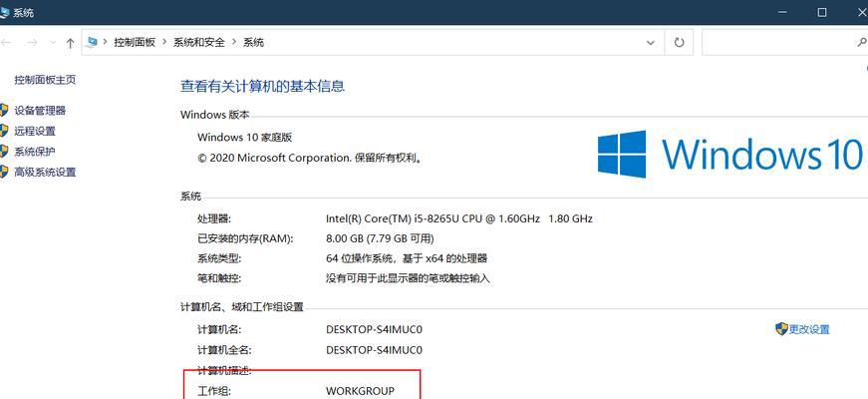The image size is (868, 399).
Task: Select the 控制面板 breadcrumb
Action: tap(135, 43)
